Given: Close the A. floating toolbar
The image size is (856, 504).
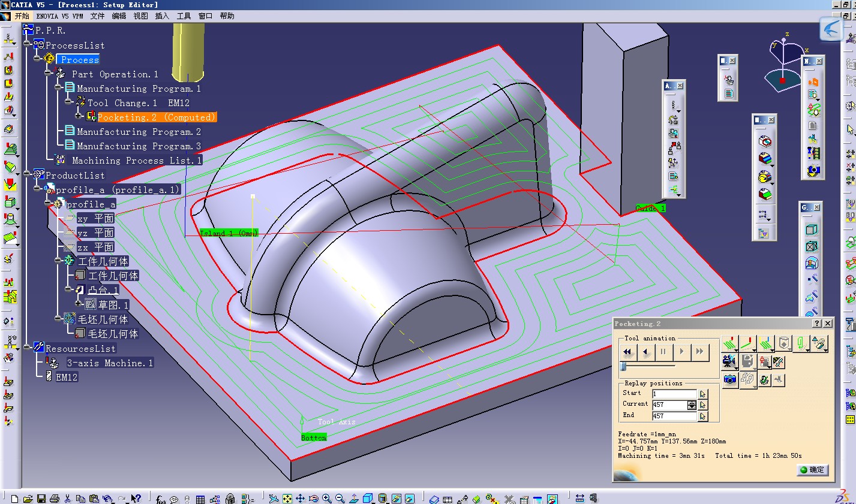Looking at the screenshot, I should 680,86.
